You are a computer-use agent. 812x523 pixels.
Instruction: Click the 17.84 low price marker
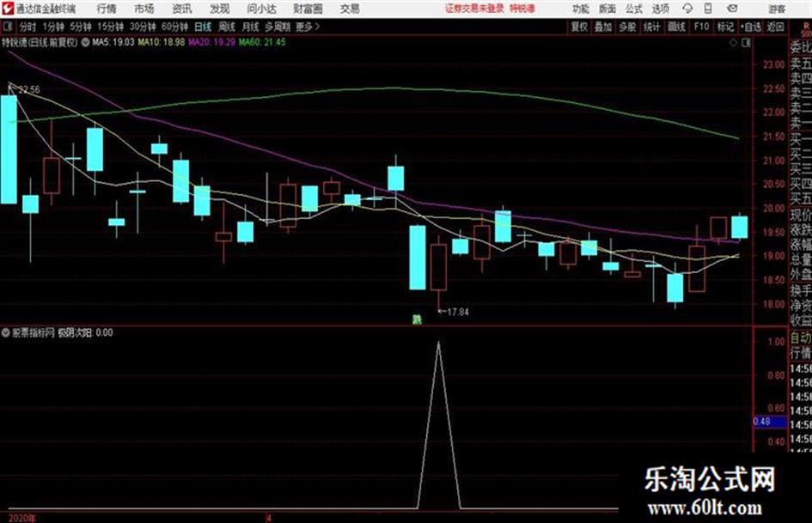click(x=458, y=312)
